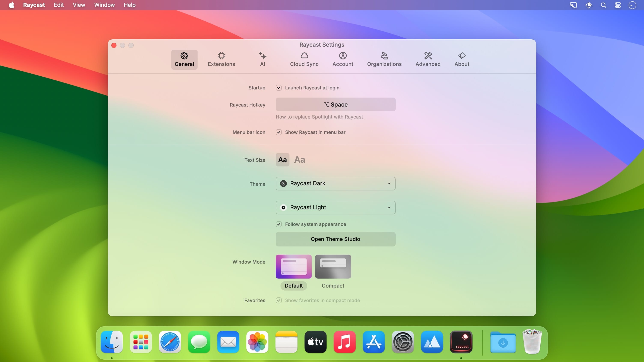
Task: Click Open Theme Studio button
Action: pyautogui.click(x=335, y=239)
